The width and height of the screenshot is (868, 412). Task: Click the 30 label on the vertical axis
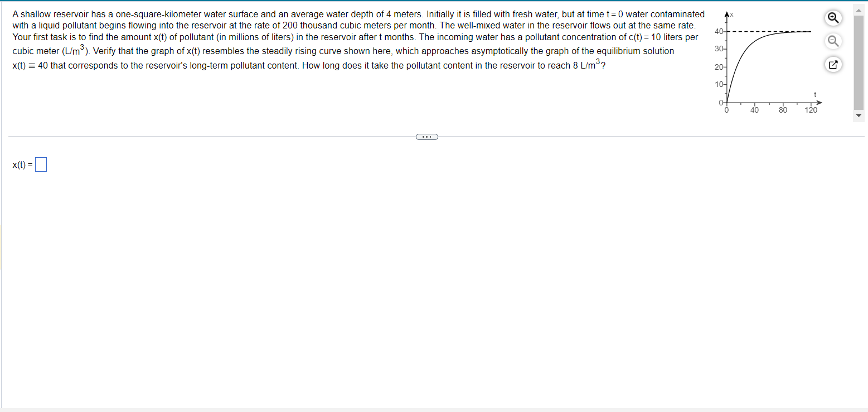coord(719,49)
